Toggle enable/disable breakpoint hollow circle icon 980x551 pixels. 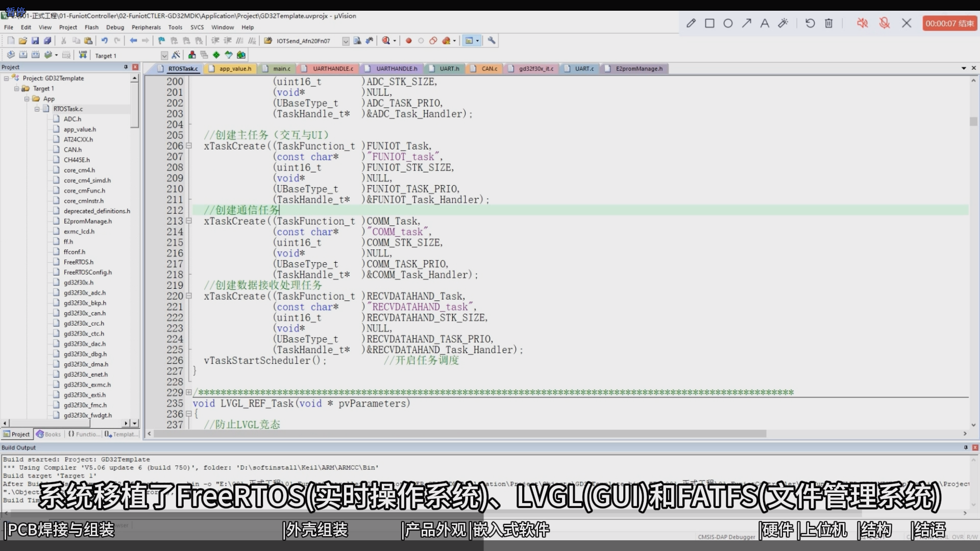point(421,41)
